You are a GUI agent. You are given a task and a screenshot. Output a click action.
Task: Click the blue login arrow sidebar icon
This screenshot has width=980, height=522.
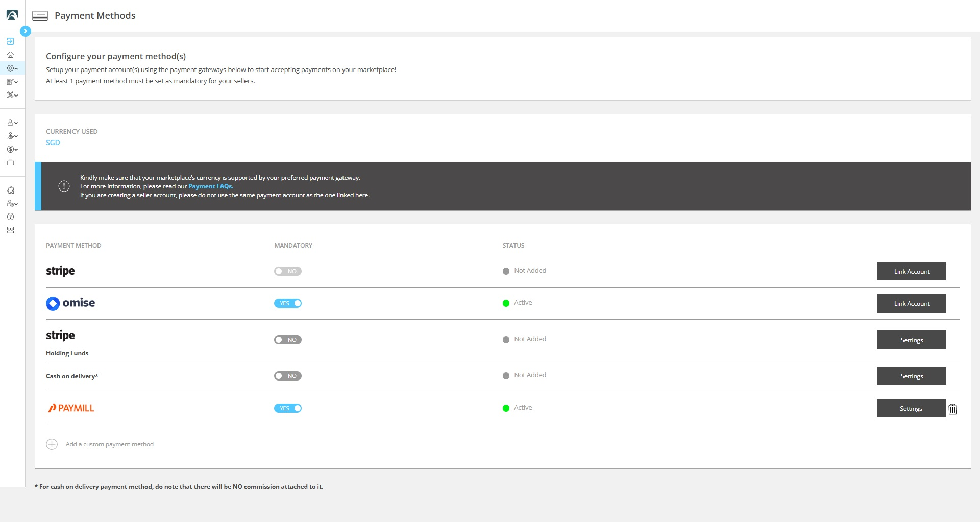coord(10,41)
